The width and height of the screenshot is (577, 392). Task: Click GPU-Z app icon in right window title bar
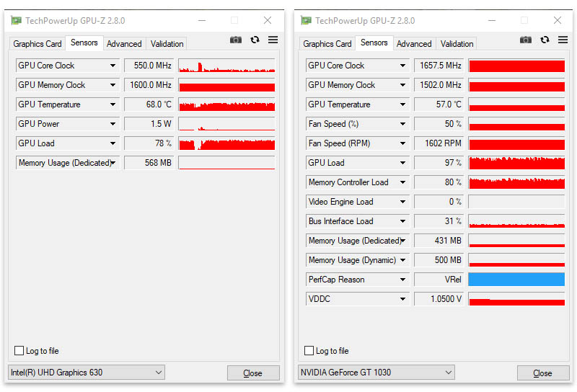coord(306,20)
